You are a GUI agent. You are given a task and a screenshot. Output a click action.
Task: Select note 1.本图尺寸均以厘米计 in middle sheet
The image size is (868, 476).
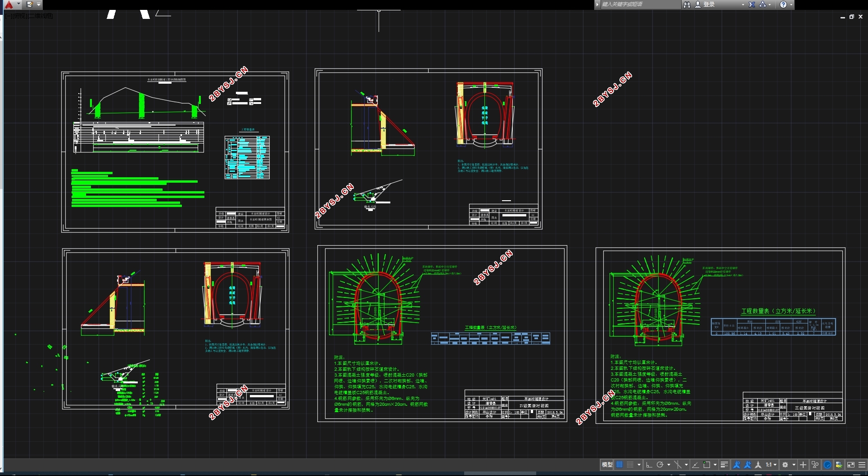(x=357, y=363)
